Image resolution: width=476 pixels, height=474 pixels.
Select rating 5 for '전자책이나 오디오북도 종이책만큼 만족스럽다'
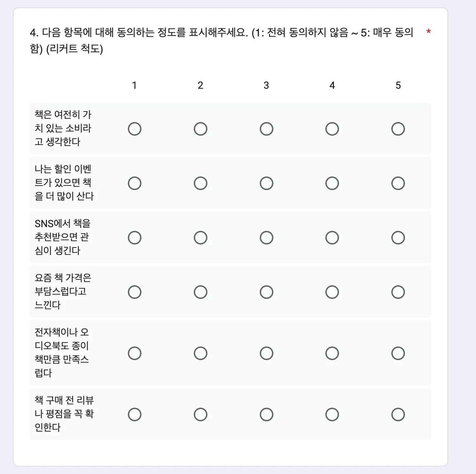pos(398,353)
